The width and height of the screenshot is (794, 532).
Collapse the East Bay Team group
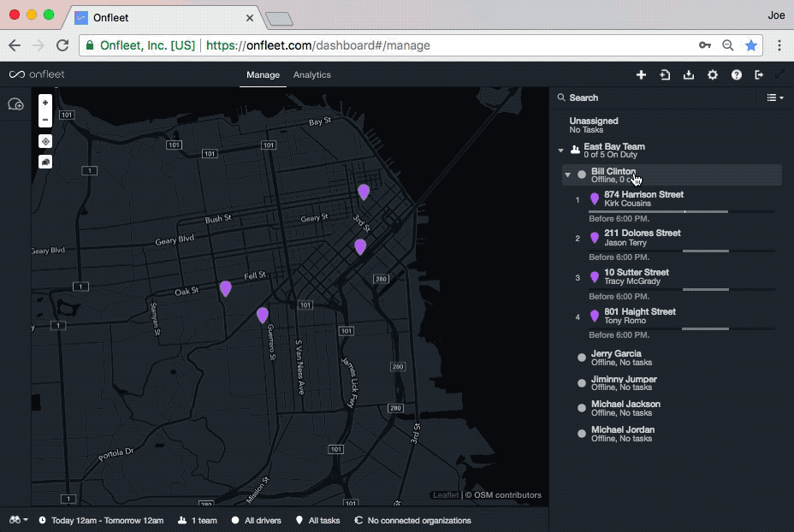click(561, 151)
